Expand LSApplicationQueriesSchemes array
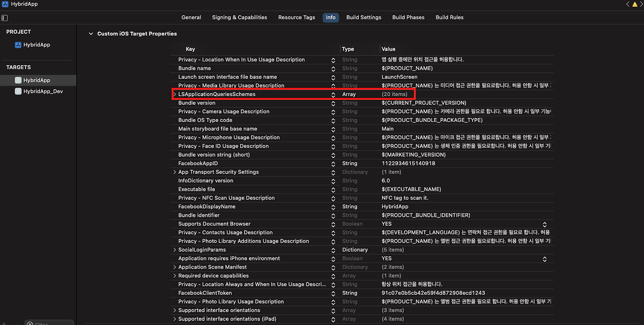Viewport: 644px width, 325px height. click(x=175, y=94)
